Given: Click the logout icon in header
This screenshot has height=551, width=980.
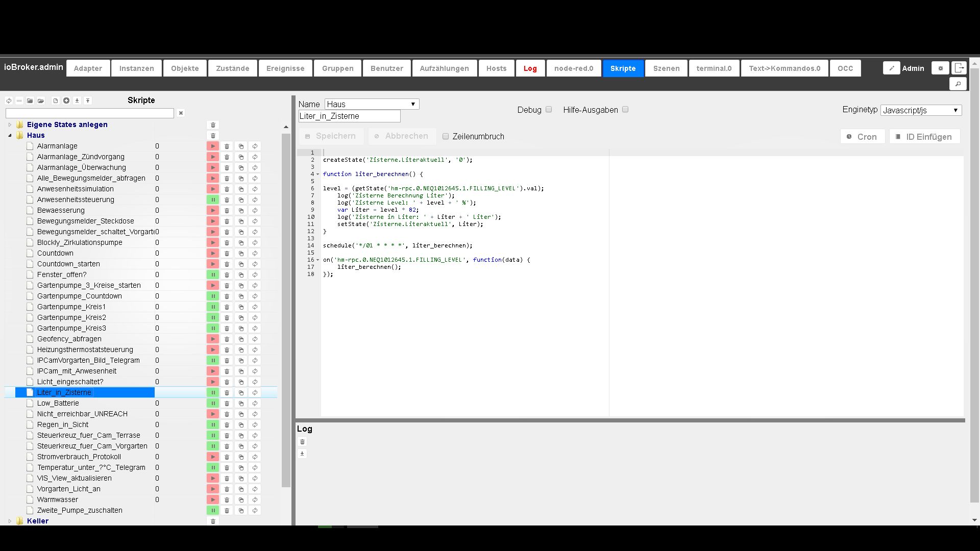Looking at the screenshot, I should pyautogui.click(x=959, y=68).
